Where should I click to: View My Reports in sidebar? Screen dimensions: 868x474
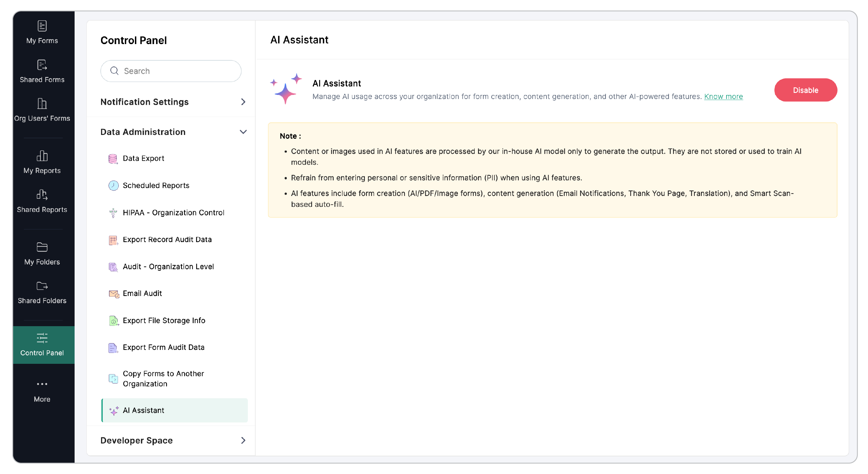click(42, 162)
